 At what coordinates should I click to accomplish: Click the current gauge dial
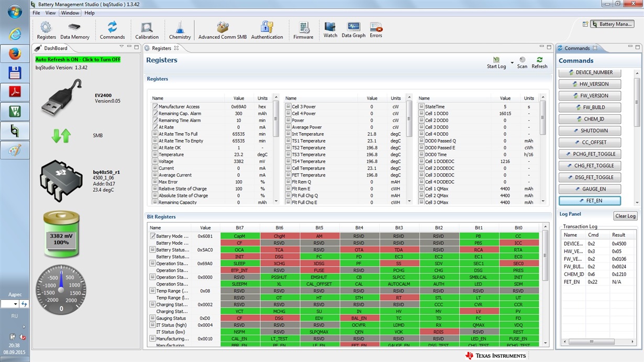click(61, 289)
